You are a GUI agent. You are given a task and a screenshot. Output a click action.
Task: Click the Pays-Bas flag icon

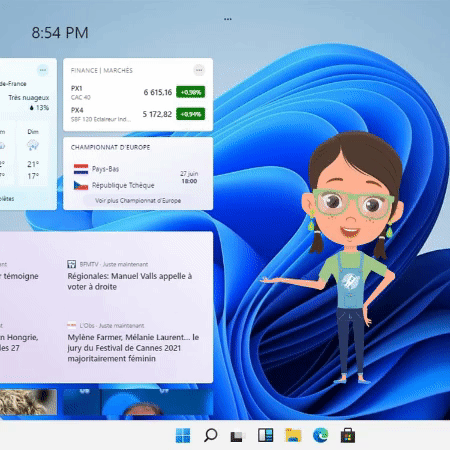pyautogui.click(x=81, y=169)
